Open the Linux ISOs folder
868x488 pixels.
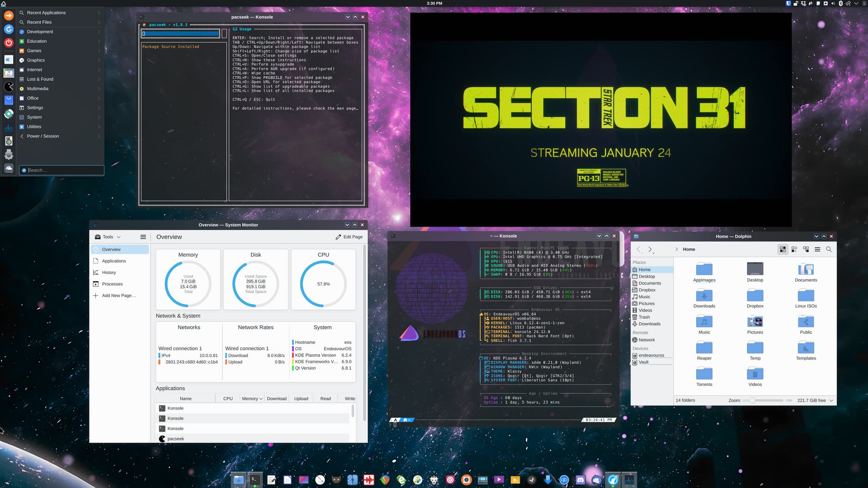pyautogui.click(x=806, y=299)
